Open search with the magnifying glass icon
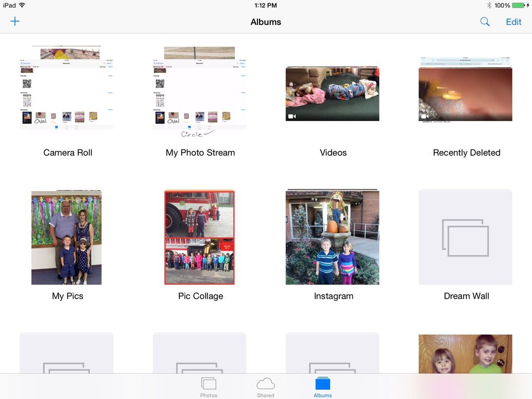 point(485,22)
